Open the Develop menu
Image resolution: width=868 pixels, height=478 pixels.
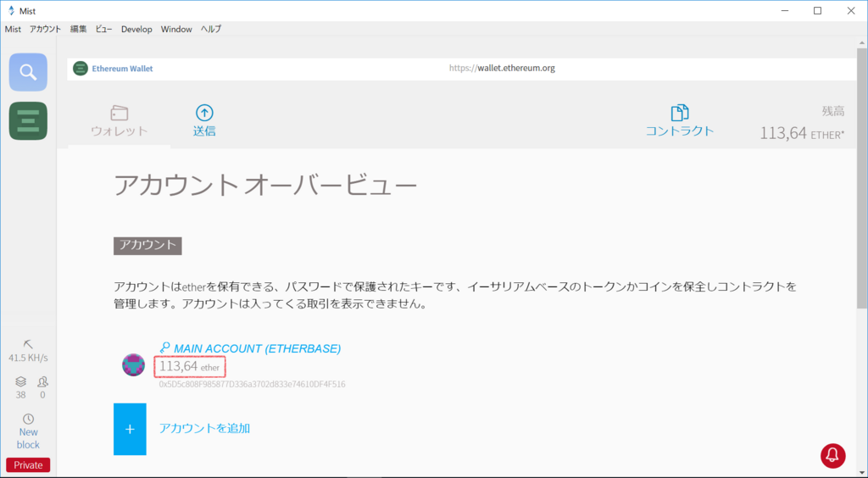(x=136, y=30)
